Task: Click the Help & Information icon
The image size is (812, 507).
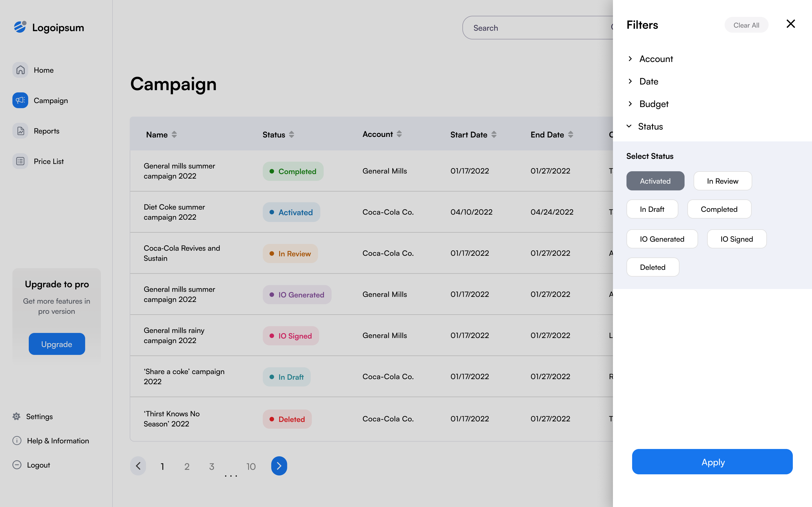Action: pyautogui.click(x=16, y=441)
